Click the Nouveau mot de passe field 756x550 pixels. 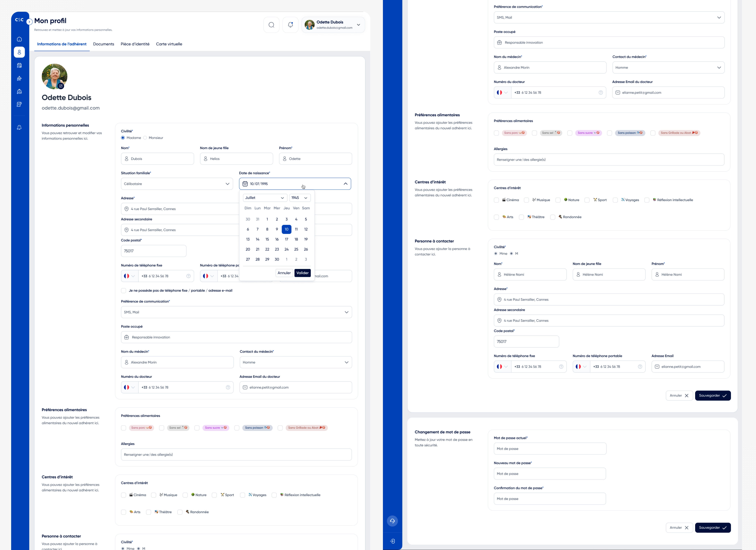click(x=550, y=474)
